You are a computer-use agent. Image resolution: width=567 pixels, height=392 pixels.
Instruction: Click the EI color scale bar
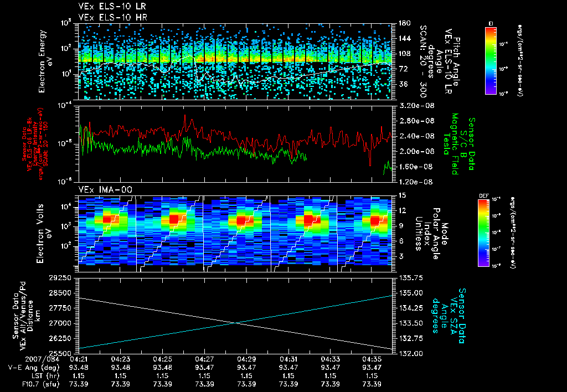tap(491, 60)
